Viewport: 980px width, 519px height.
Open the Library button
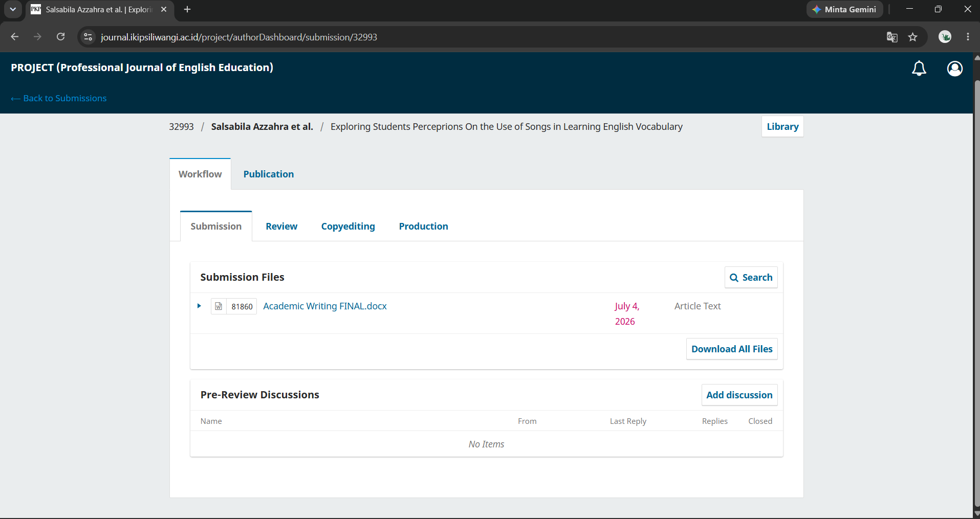point(782,127)
